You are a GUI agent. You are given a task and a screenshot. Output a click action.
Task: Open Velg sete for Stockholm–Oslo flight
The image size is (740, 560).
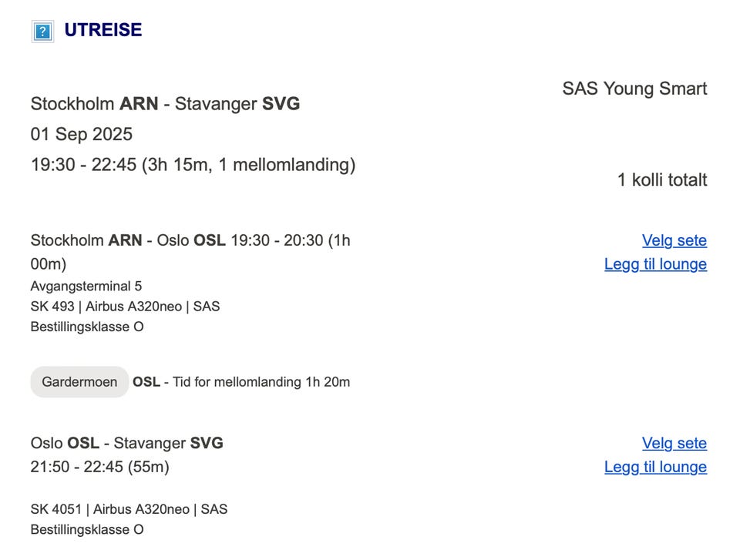click(x=674, y=240)
